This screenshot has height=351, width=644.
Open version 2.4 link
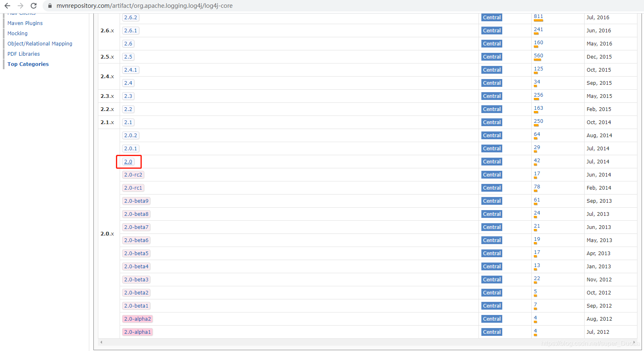click(x=128, y=83)
